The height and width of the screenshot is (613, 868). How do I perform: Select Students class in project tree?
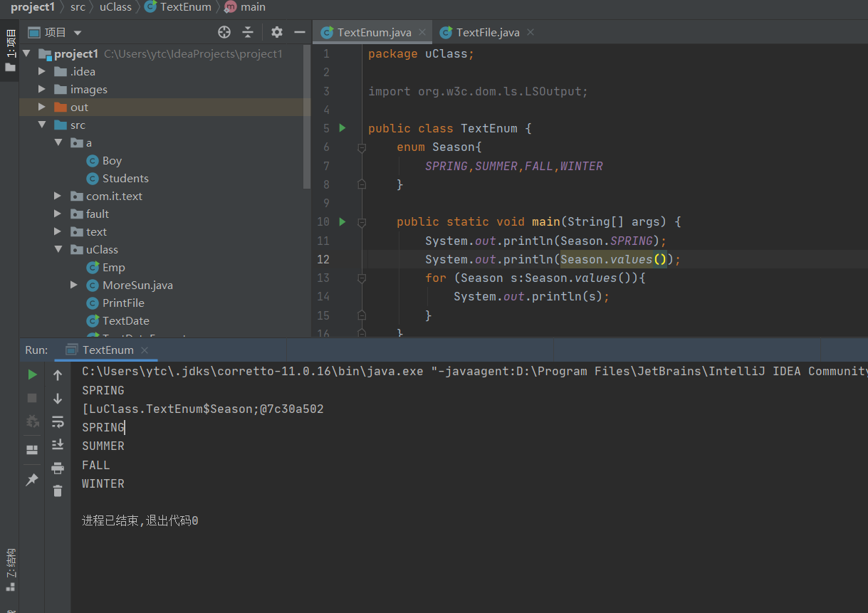pyautogui.click(x=125, y=178)
